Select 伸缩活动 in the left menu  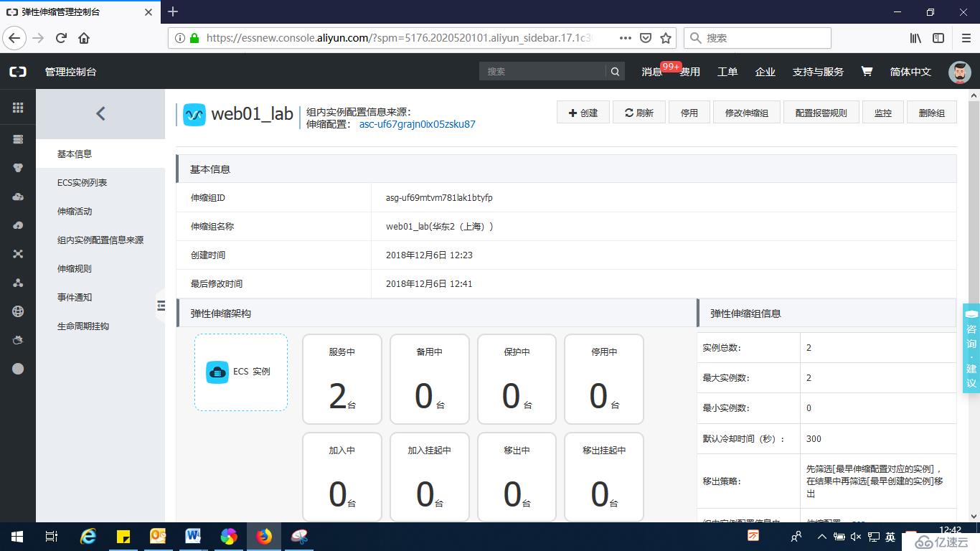click(100, 211)
